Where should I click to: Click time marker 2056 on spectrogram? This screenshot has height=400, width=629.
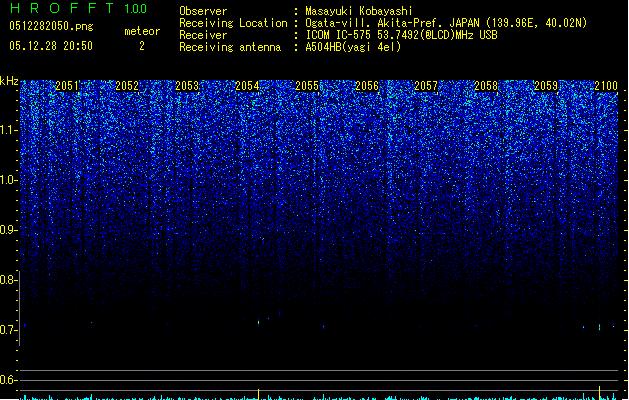coord(367,86)
